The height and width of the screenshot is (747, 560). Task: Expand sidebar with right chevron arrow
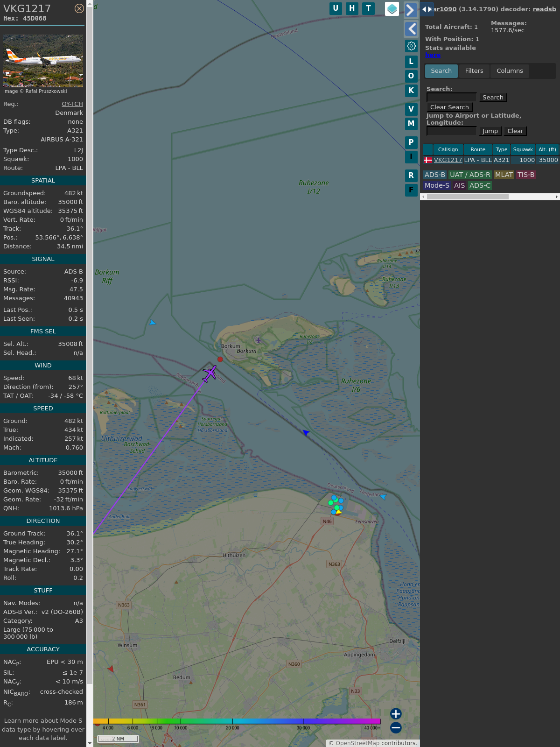click(x=411, y=10)
